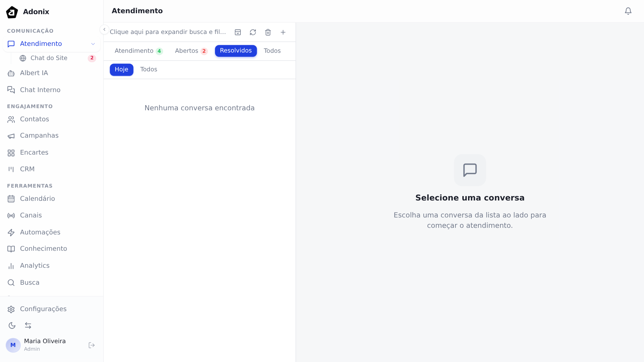Image resolution: width=644 pixels, height=362 pixels.
Task: Click the Busca magnifier icon
Action: (x=11, y=283)
